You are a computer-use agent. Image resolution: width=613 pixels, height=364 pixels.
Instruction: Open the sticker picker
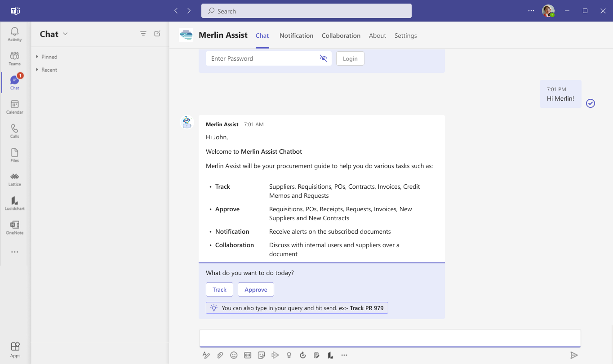[262, 355]
